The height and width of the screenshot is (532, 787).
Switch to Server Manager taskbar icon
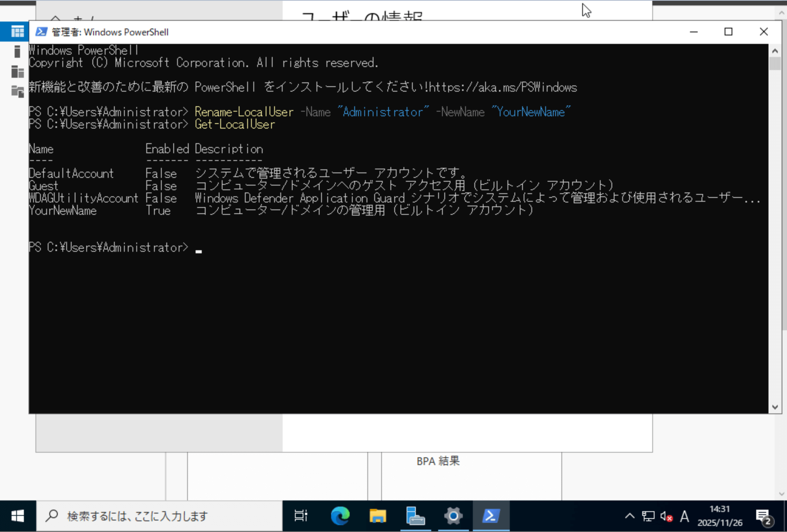[415, 516]
